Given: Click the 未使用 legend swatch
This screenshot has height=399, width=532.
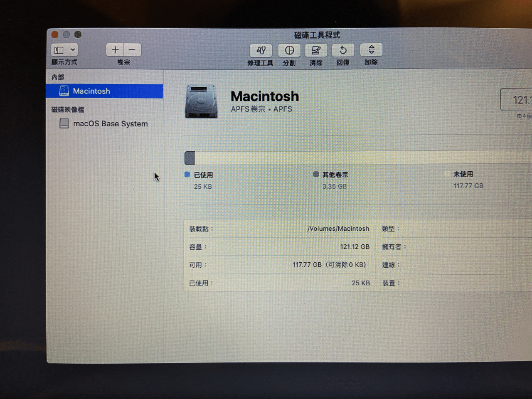Looking at the screenshot, I should click(447, 174).
